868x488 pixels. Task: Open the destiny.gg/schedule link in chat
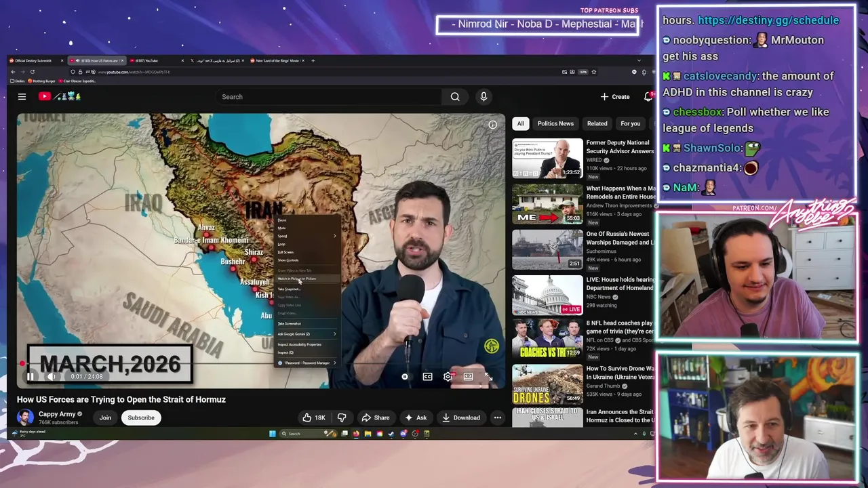point(768,20)
